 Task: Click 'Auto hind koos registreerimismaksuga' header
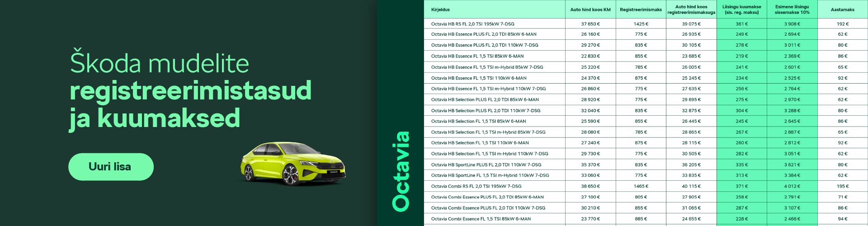pyautogui.click(x=691, y=9)
